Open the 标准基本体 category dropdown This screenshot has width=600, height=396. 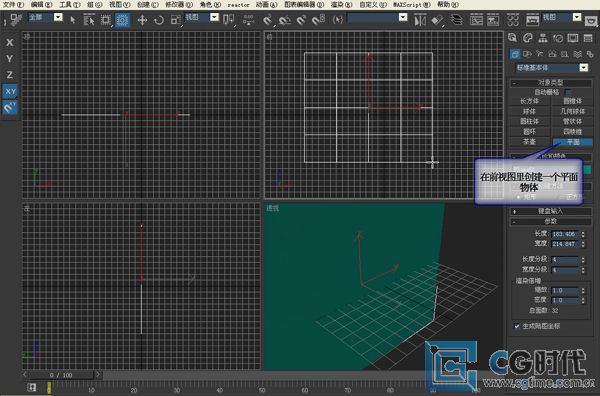[552, 68]
